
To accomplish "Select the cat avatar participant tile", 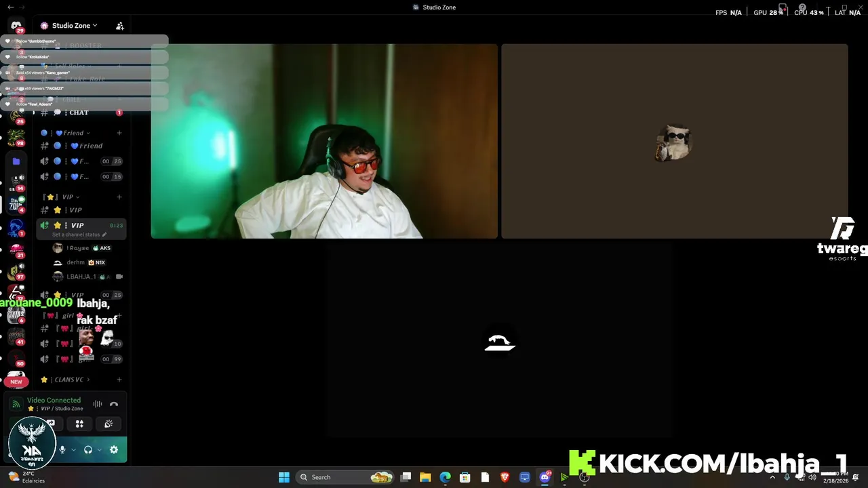I will (x=675, y=141).
